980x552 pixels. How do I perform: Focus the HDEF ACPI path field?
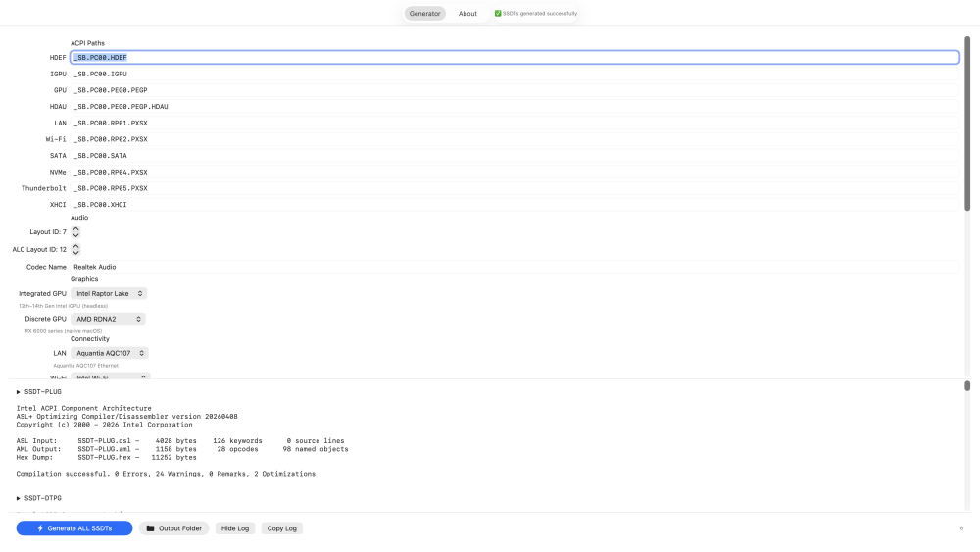[x=514, y=58]
